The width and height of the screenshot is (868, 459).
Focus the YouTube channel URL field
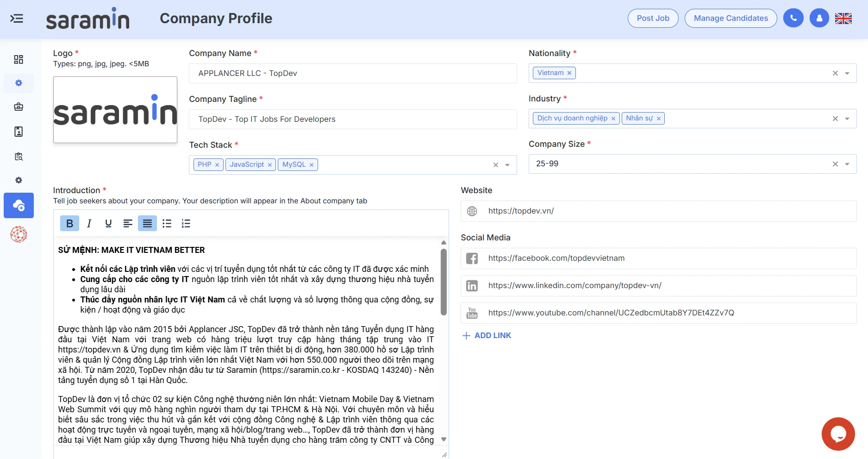(x=659, y=313)
